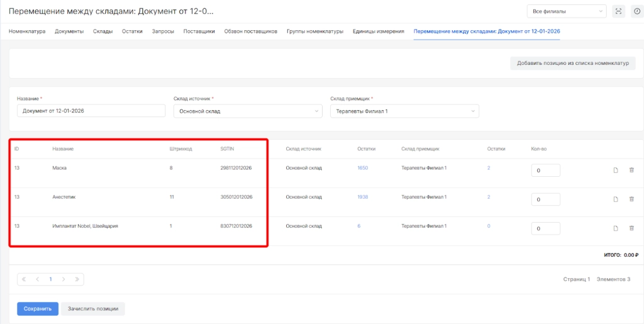
Task: Click the barcode scanner icon in header
Action: [619, 11]
